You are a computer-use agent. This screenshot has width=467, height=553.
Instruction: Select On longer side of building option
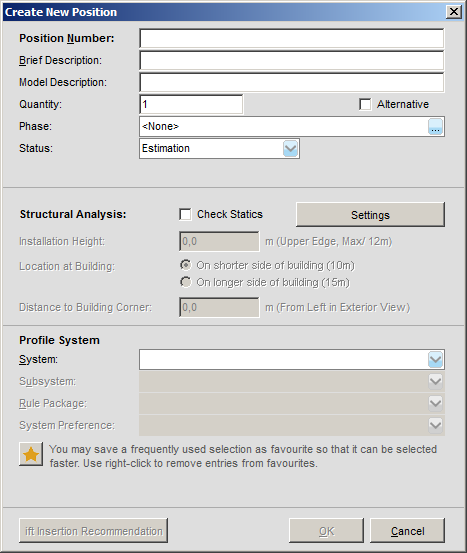pyautogui.click(x=186, y=282)
